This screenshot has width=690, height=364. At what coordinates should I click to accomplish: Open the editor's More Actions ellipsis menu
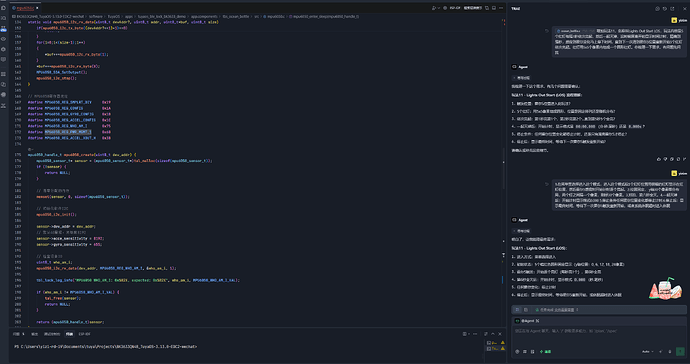[x=501, y=8]
